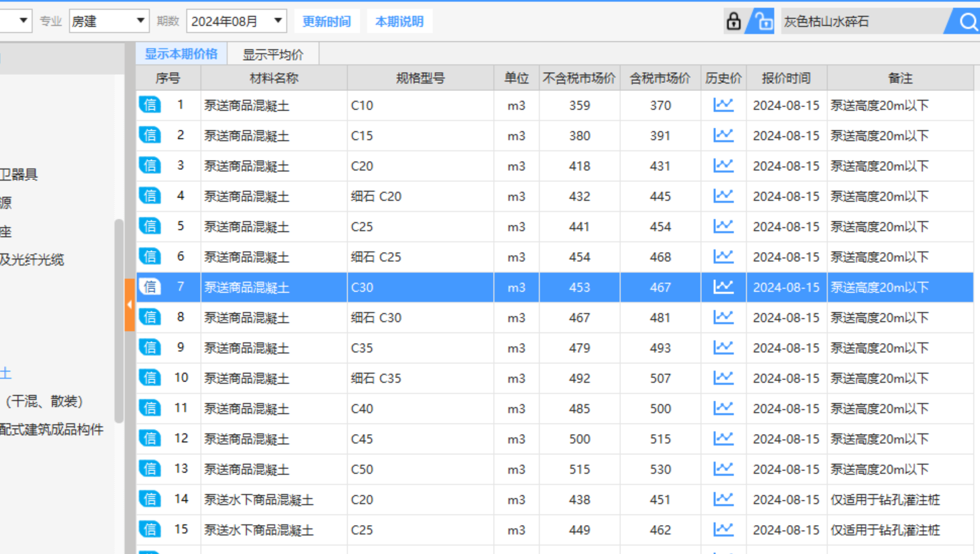Screen dimensions: 980x554
Task: Open the 专业 房建 dropdown
Action: click(108, 21)
